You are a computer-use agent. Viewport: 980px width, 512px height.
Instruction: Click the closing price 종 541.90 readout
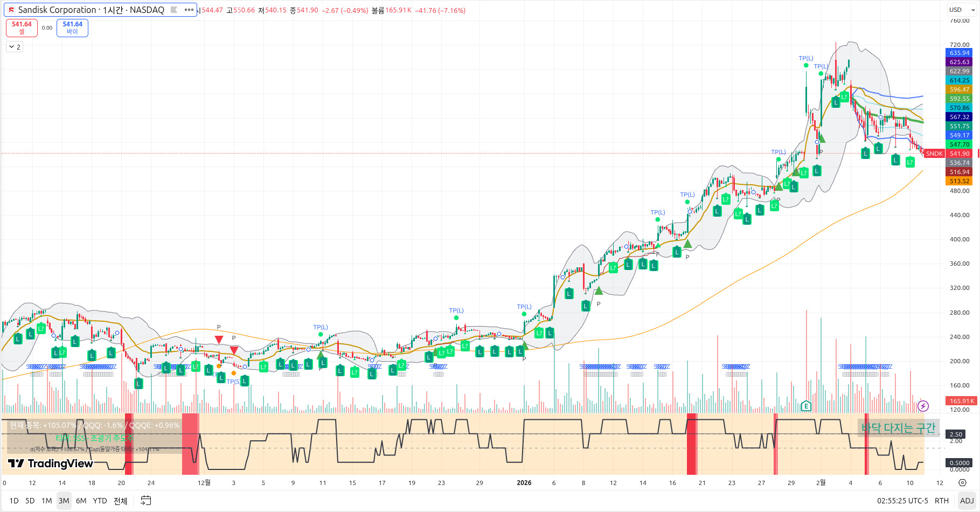point(304,10)
